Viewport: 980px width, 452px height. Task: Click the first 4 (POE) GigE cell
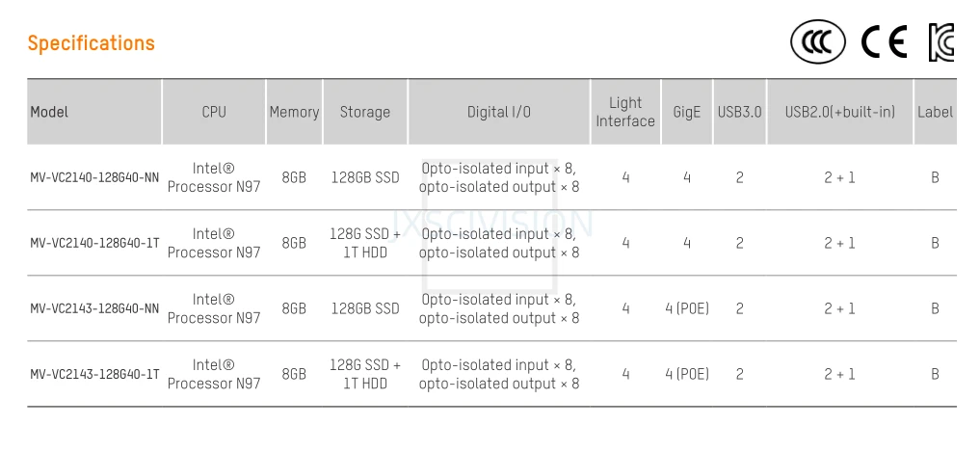tap(687, 308)
